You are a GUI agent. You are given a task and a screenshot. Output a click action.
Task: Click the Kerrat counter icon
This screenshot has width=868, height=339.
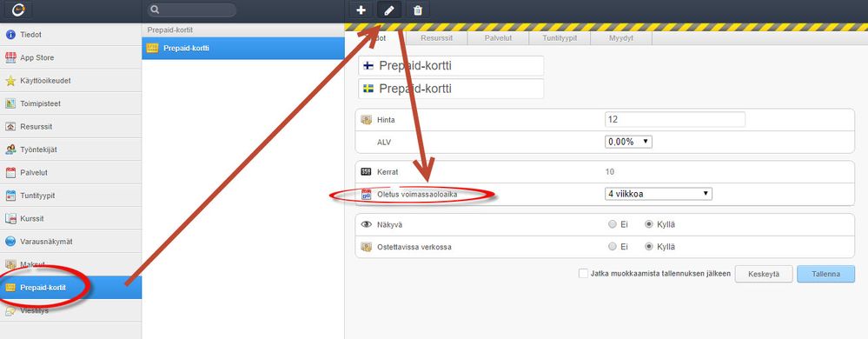[366, 172]
